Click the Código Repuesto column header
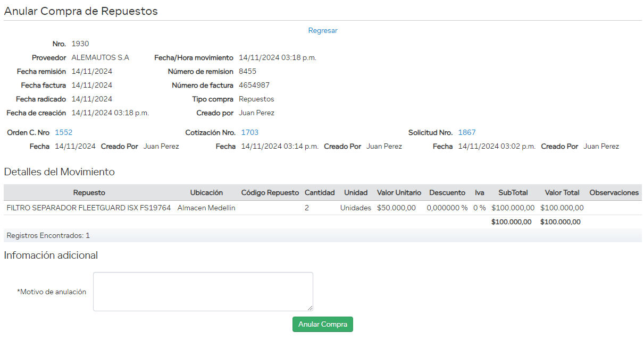 click(x=270, y=192)
